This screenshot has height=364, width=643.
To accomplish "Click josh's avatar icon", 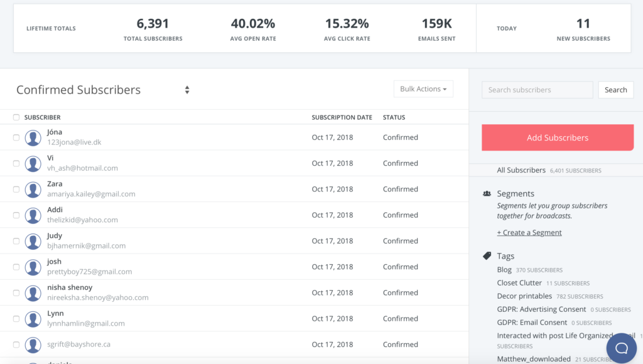I will pyautogui.click(x=33, y=266).
